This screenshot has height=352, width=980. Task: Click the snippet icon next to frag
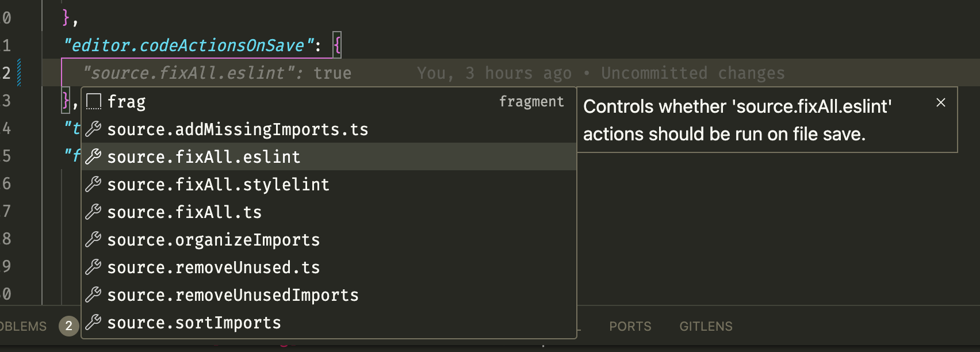(x=93, y=102)
